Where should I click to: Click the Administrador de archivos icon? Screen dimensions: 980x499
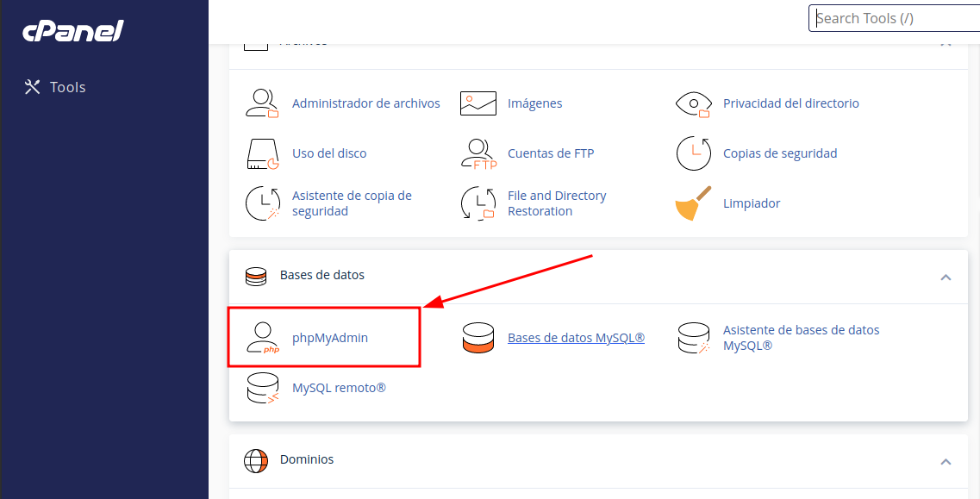pos(262,103)
